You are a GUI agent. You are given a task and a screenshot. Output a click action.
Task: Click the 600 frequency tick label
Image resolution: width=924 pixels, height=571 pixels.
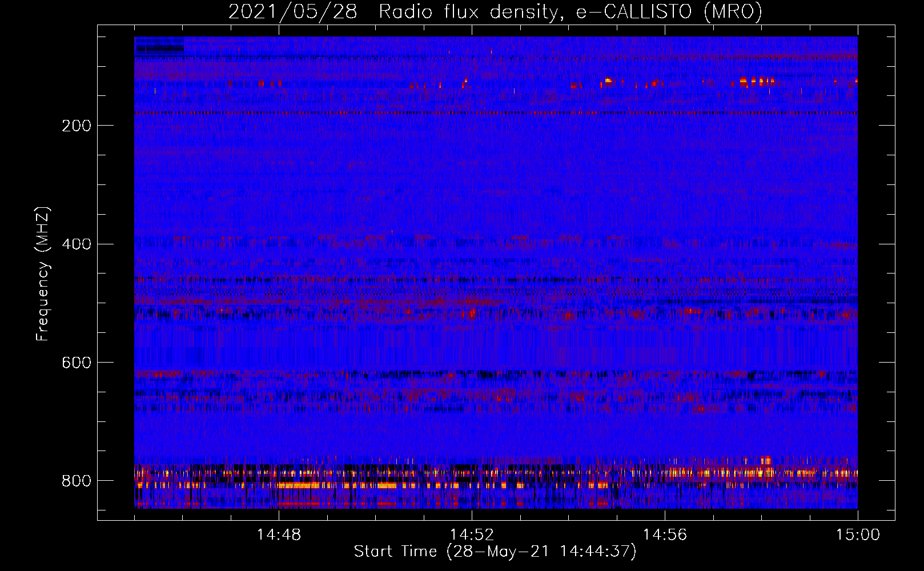coord(76,363)
